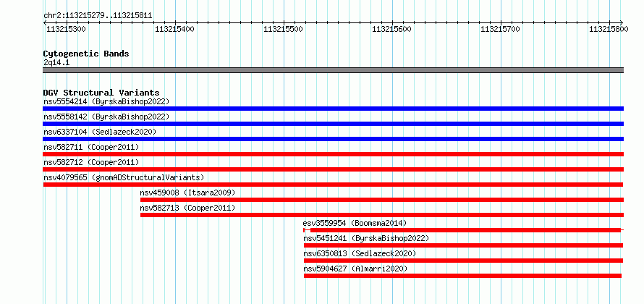Click ruler position 113215600

tap(391, 29)
